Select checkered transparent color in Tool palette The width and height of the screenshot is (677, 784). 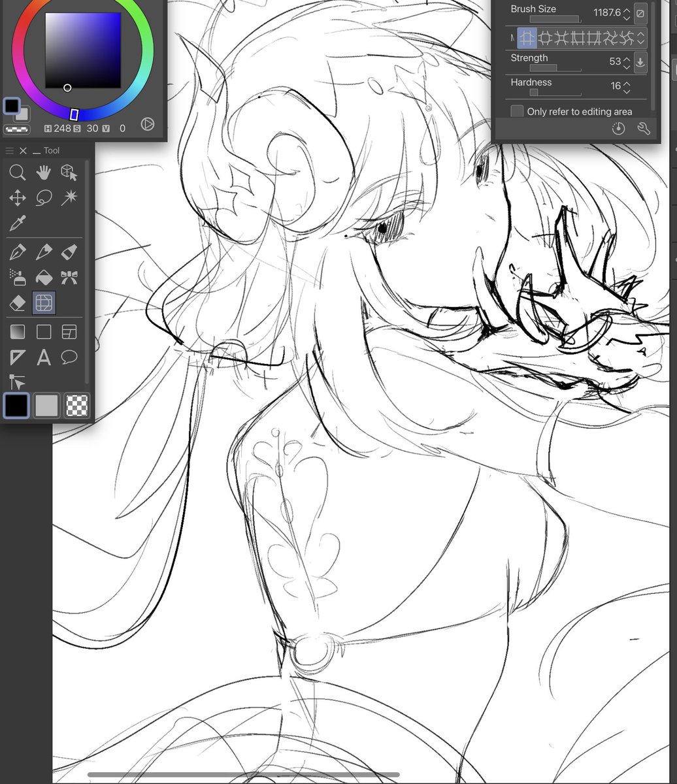(76, 405)
